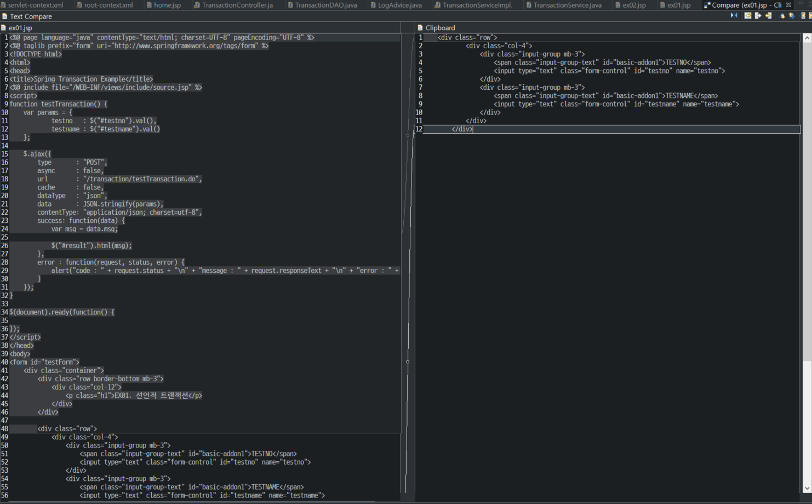This screenshot has width=812, height=504.
Task: Click the TESTNO span line in ex01.jsp pane
Action: 188,454
